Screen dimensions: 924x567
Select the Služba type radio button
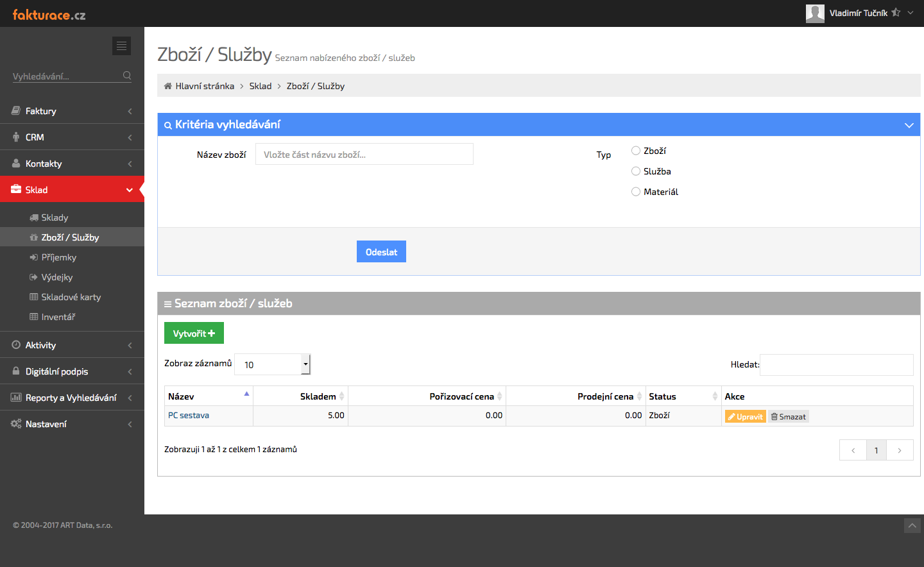[x=636, y=171]
